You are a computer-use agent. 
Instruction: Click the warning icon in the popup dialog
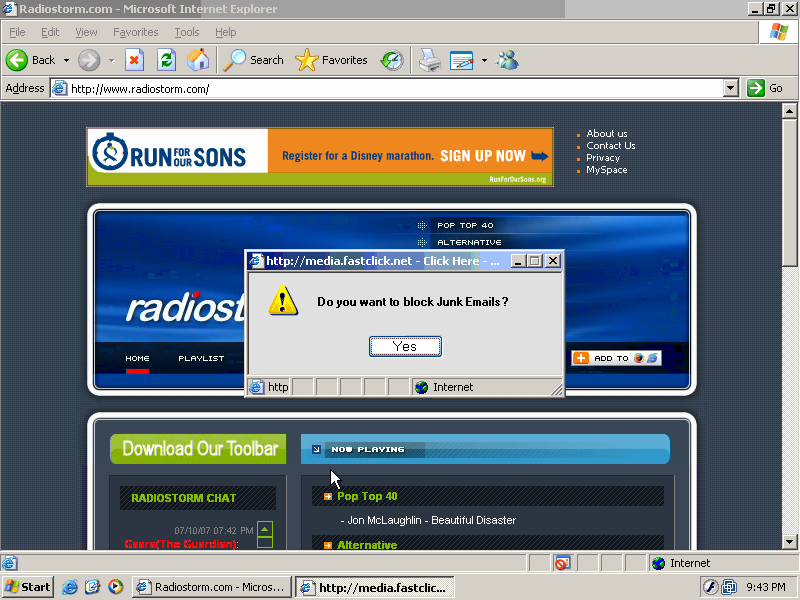(x=283, y=301)
